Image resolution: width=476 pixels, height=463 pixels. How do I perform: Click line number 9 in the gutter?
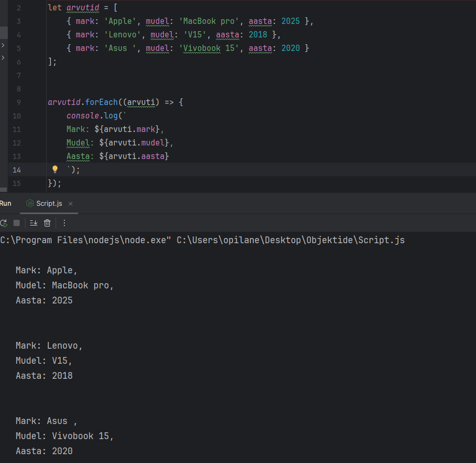18,102
